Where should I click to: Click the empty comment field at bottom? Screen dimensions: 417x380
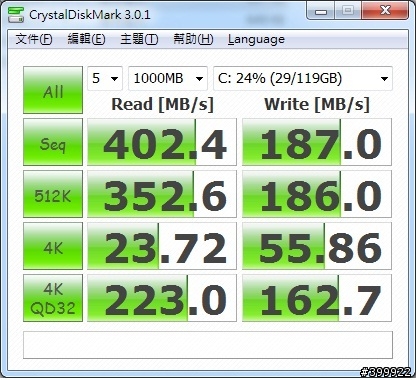click(208, 345)
